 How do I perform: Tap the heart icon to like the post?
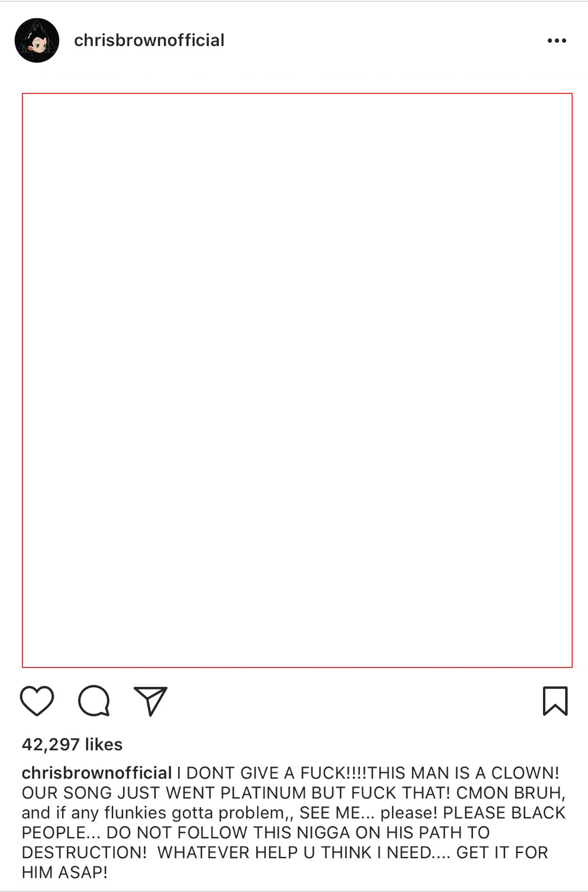click(x=37, y=701)
